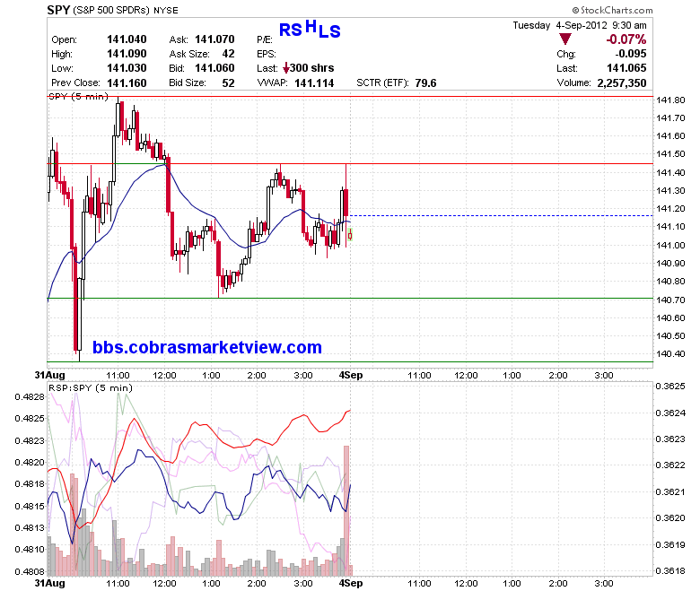Click the red down-triangle change indicator
Viewport: 700px width, 591px height.
[x=564, y=39]
